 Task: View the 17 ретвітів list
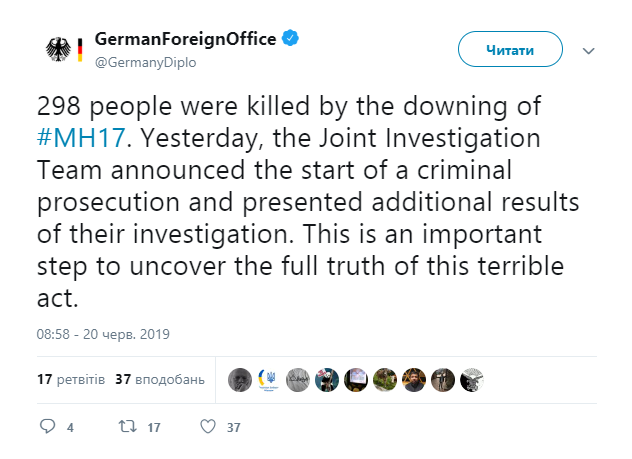coord(69,380)
